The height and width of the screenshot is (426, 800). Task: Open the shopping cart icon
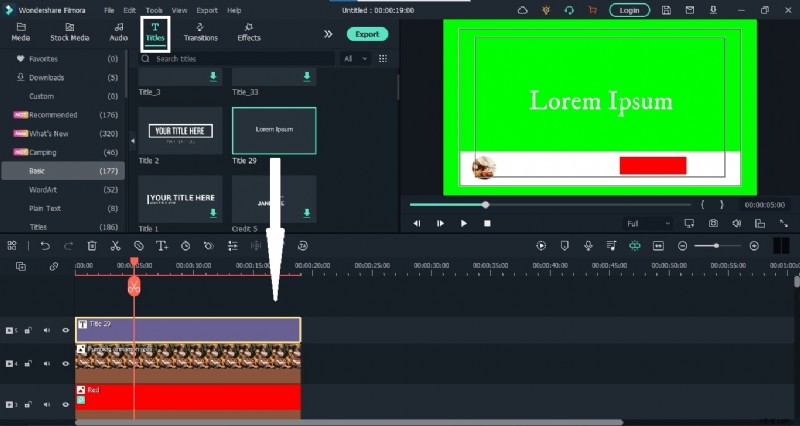click(592, 10)
